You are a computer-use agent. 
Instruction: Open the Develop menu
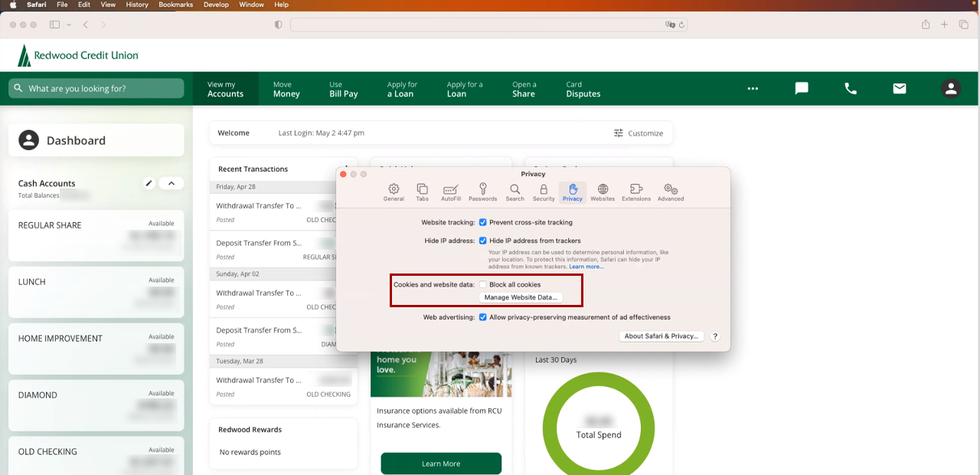click(x=217, y=5)
